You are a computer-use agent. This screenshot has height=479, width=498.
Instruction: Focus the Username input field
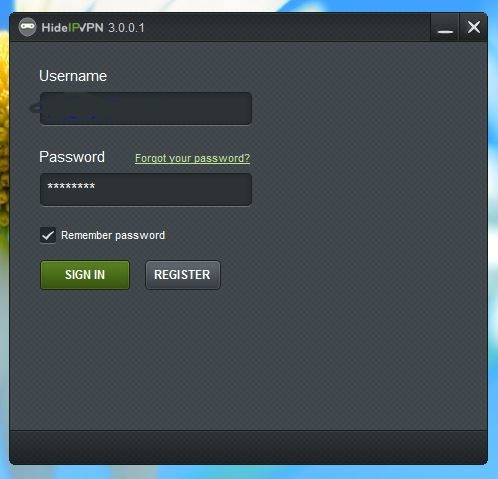click(146, 109)
